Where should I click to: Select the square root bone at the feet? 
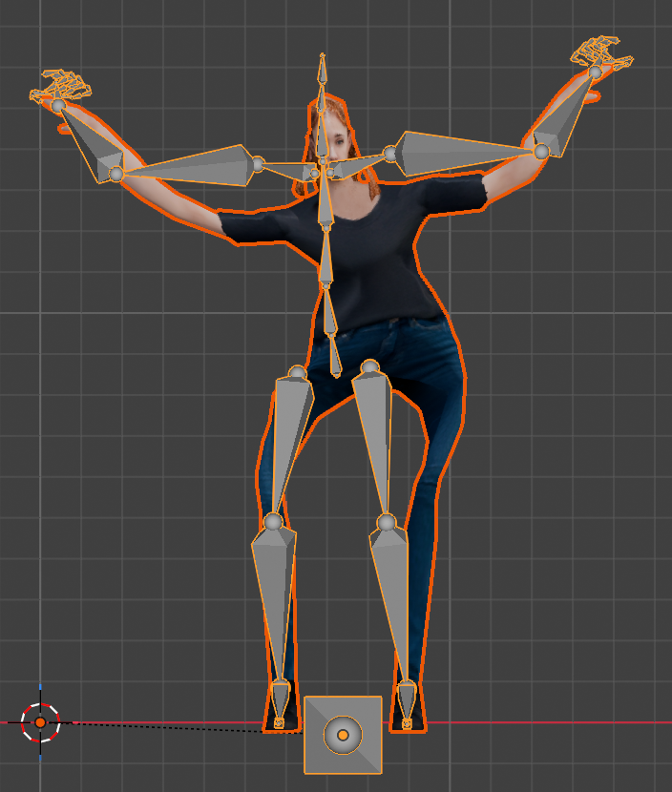click(343, 735)
